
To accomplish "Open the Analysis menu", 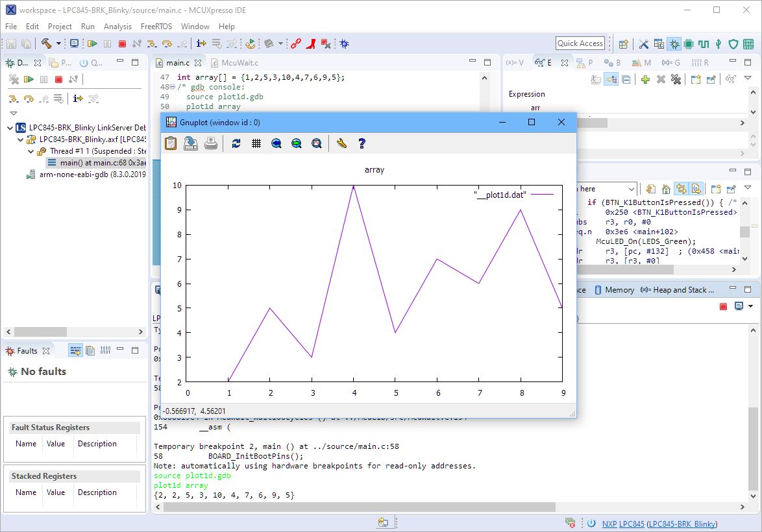I will pyautogui.click(x=117, y=26).
